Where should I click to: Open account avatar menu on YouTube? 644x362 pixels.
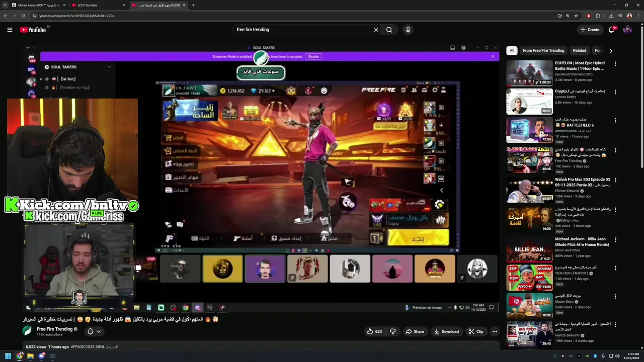click(x=627, y=30)
